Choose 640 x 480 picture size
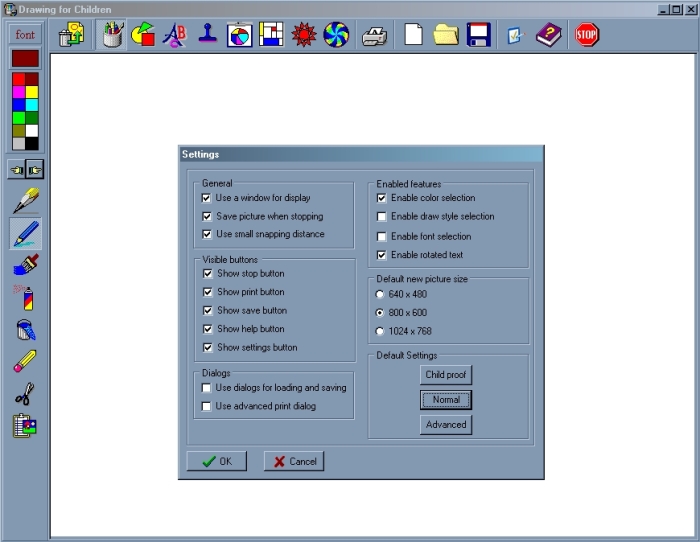The image size is (700, 542). (x=380, y=294)
